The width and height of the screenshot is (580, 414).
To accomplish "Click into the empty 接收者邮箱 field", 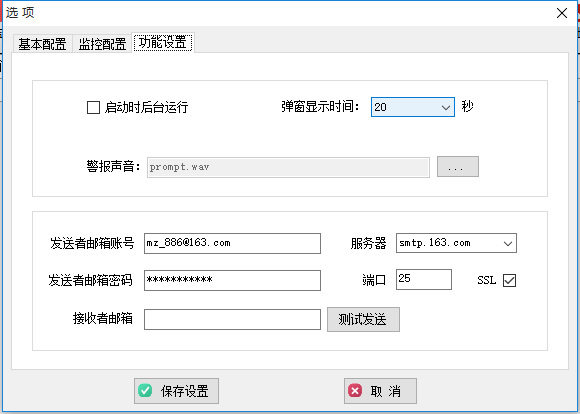I will [232, 319].
